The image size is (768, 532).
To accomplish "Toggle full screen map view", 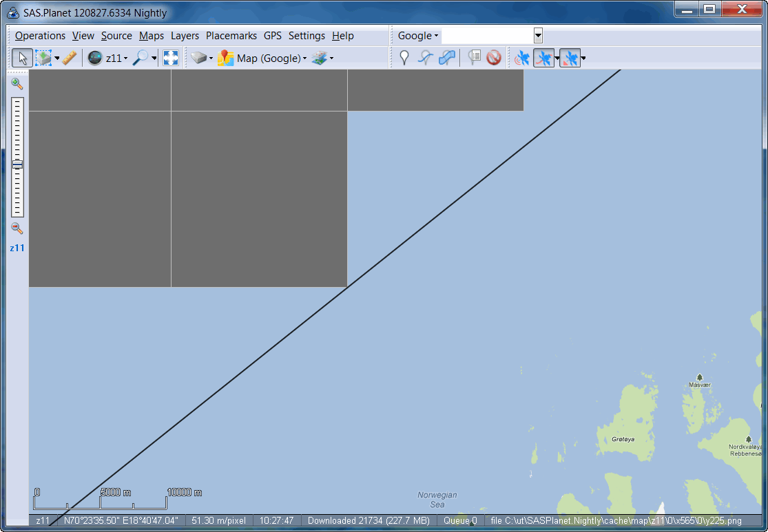I will (x=171, y=58).
